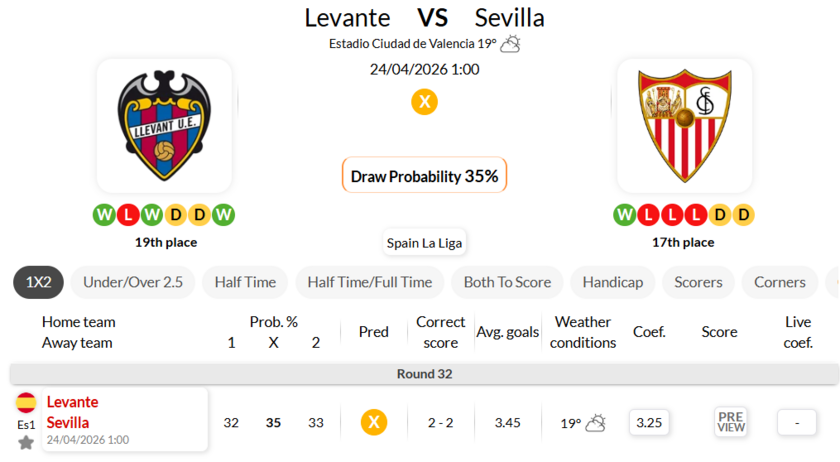Open the Handicap tab
The height and width of the screenshot is (462, 840).
tap(612, 282)
